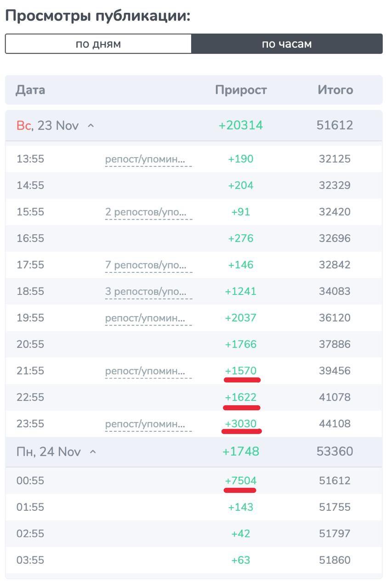The image size is (392, 588).
Task: Click the "Дата" column header
Action: tap(30, 90)
